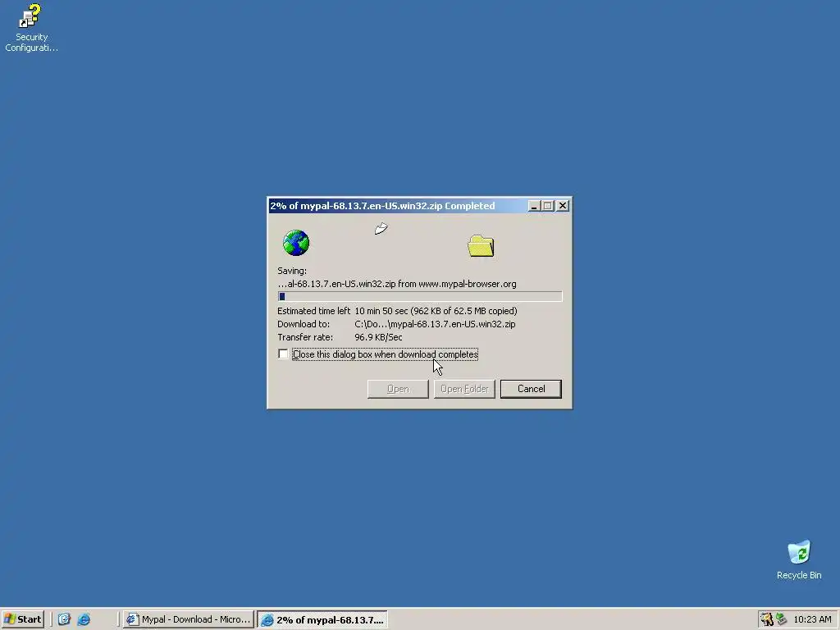Screen dimensions: 840x630
Task: Click the yellow folder icon in dialog
Action: point(481,246)
